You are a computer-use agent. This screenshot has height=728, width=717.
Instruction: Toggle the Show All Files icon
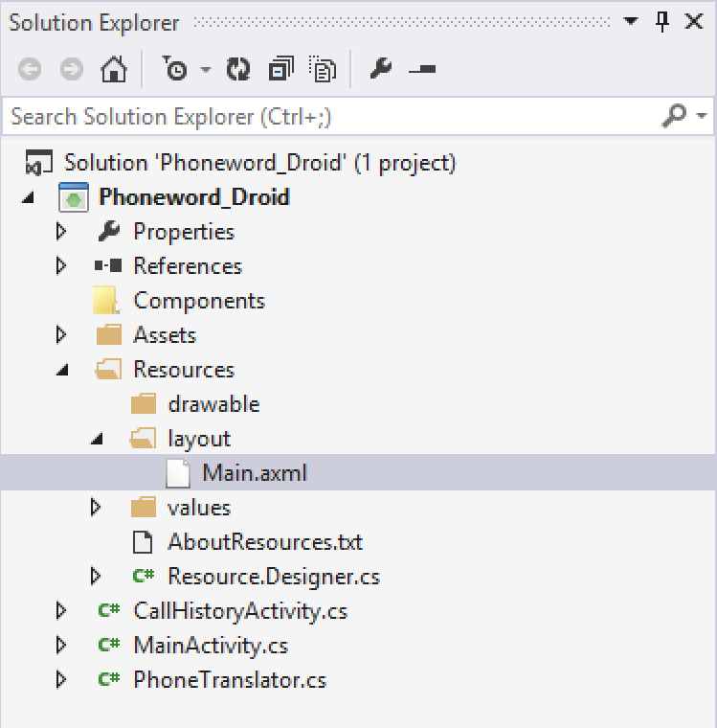coord(325,70)
